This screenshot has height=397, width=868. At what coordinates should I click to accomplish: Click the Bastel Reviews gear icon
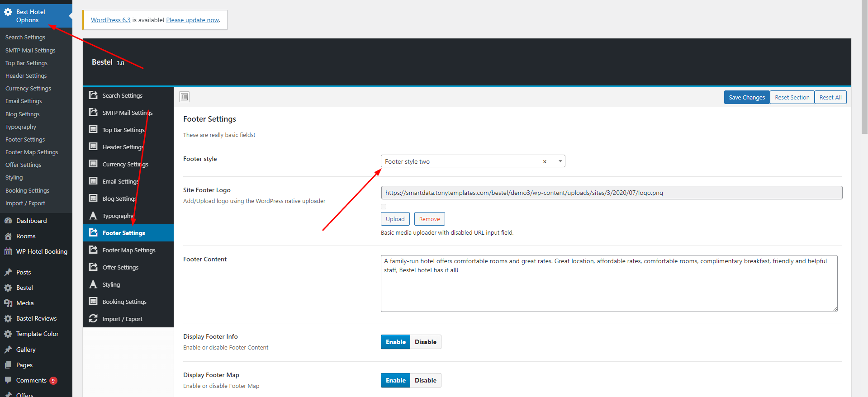pos(8,318)
